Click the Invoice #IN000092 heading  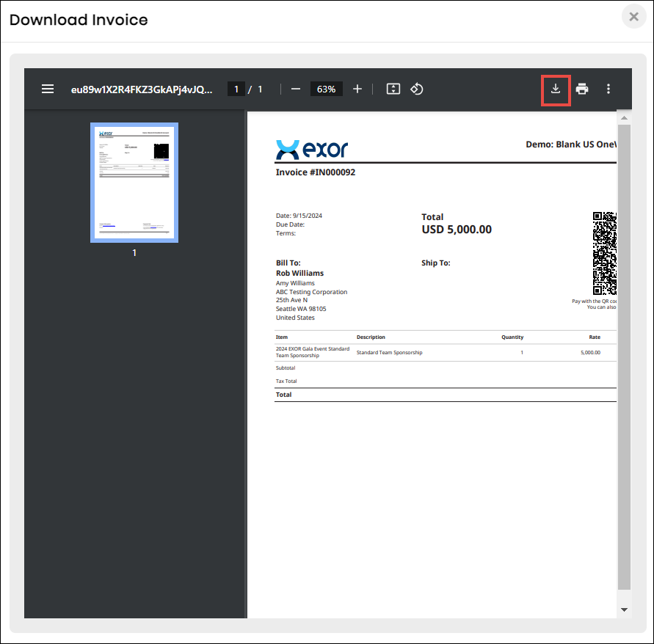click(x=315, y=172)
